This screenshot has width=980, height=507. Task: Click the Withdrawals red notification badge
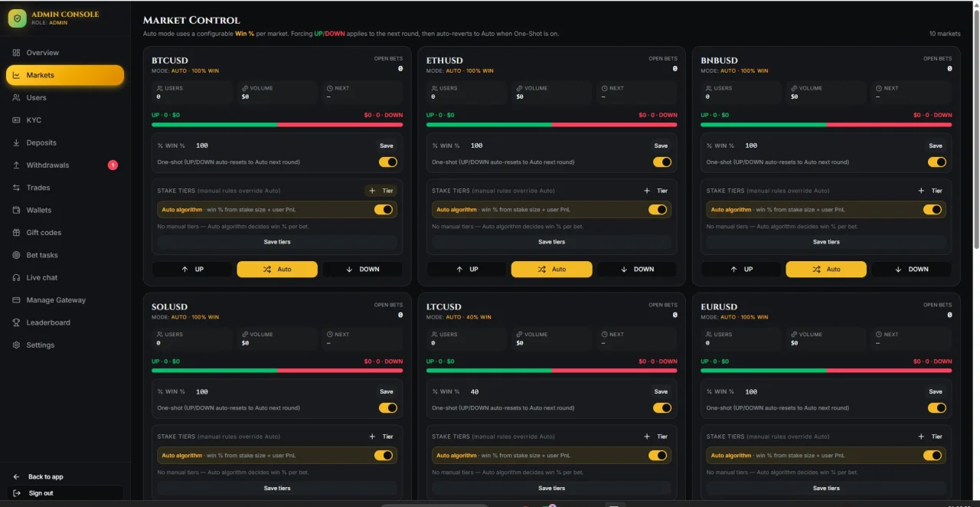pyautogui.click(x=113, y=165)
